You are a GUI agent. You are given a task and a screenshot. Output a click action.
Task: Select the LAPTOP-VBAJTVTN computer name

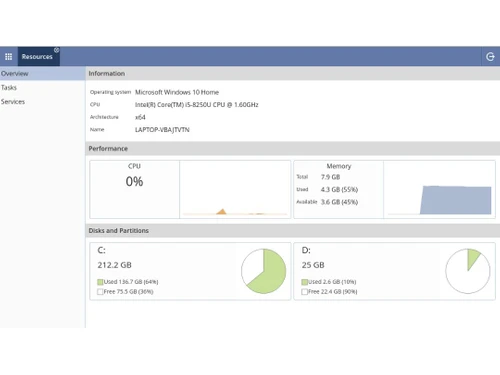tap(162, 130)
